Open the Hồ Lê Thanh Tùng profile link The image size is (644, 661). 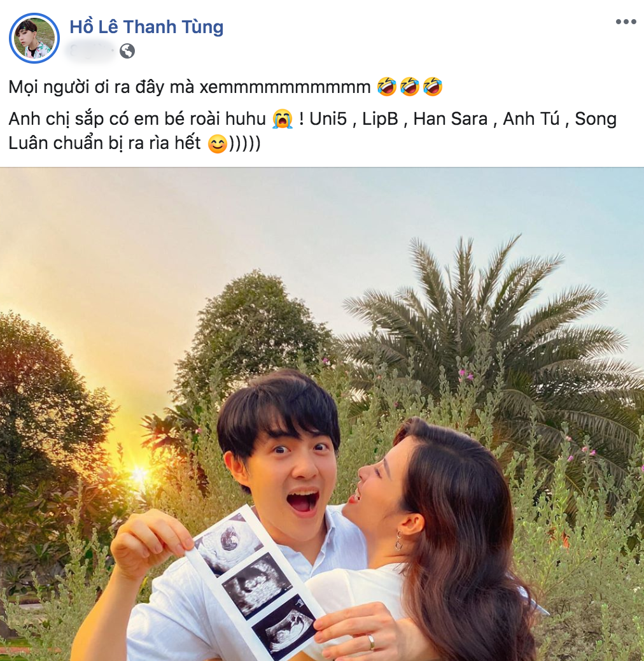pos(146,27)
